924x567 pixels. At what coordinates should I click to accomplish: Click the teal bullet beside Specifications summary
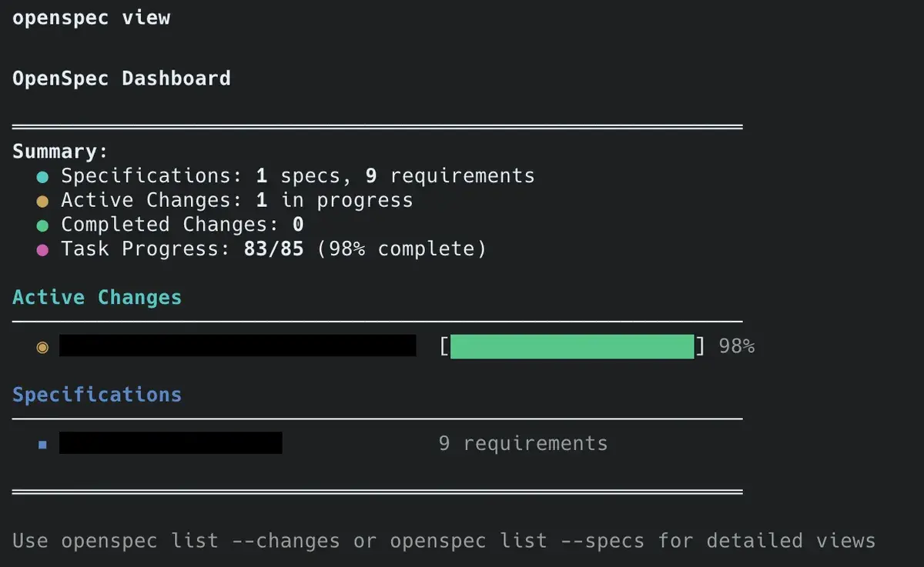coord(43,177)
